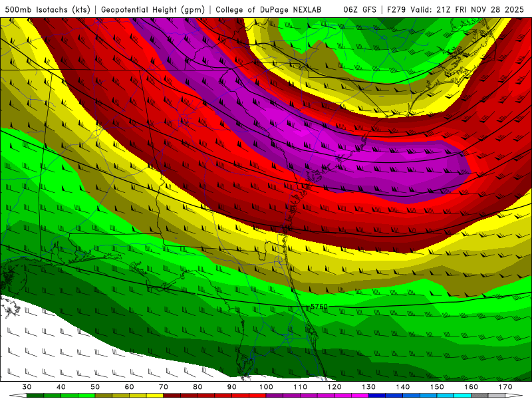Click the legend value 150

[x=438, y=387]
